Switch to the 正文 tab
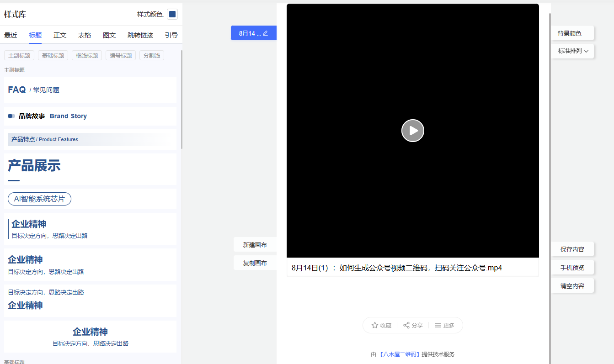Viewport: 614px width, 364px height. pyautogui.click(x=60, y=35)
